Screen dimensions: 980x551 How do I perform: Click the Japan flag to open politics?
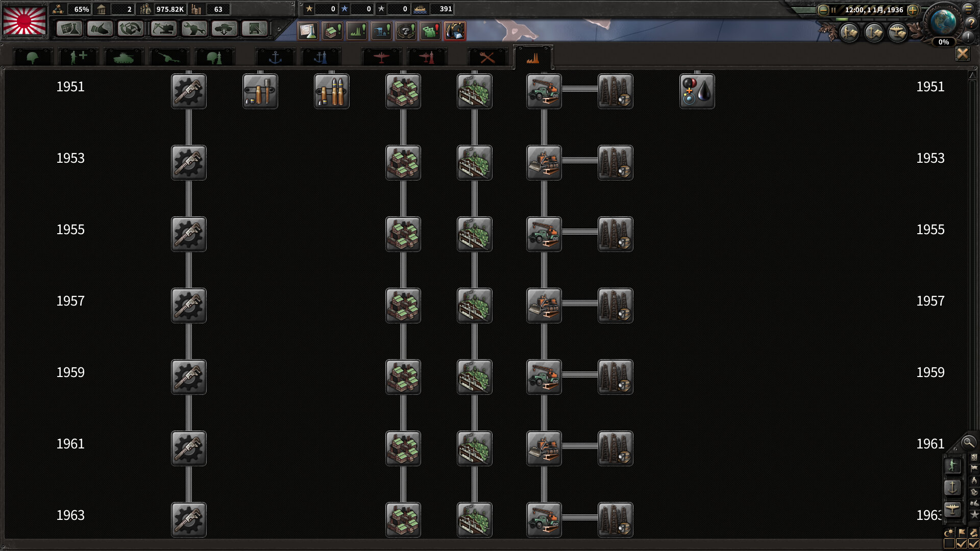coord(24,20)
